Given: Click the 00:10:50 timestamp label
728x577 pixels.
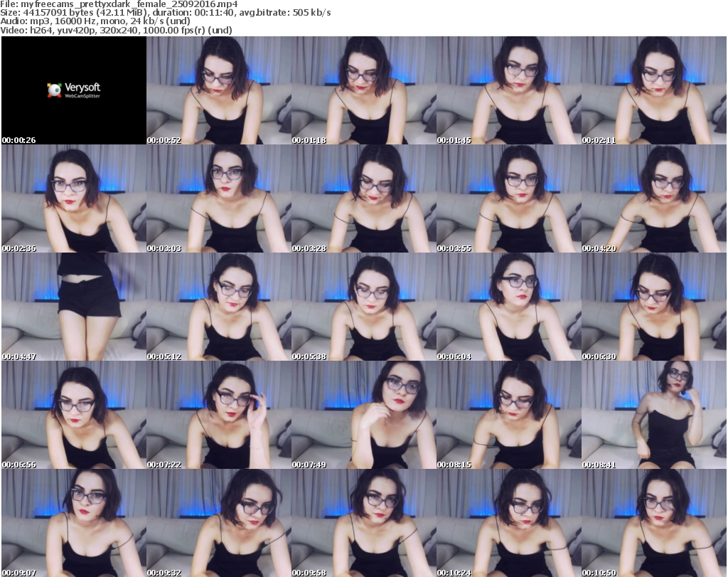Looking at the screenshot, I should pos(599,572).
